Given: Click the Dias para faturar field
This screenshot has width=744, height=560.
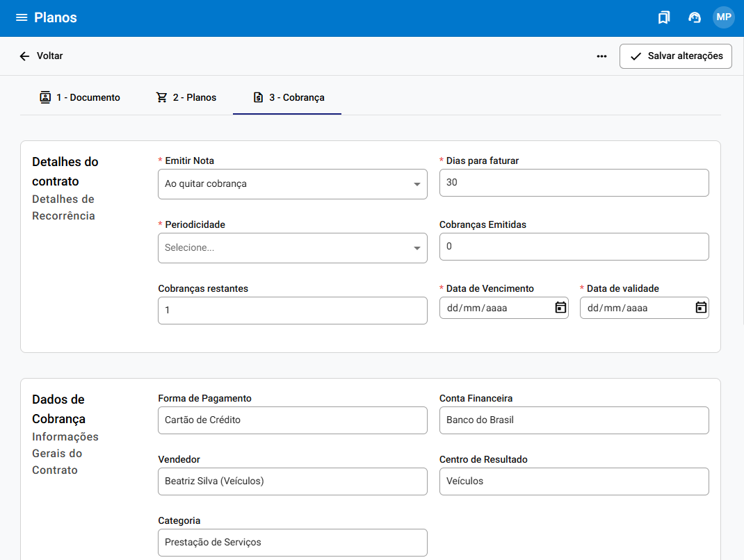Looking at the screenshot, I should point(574,183).
